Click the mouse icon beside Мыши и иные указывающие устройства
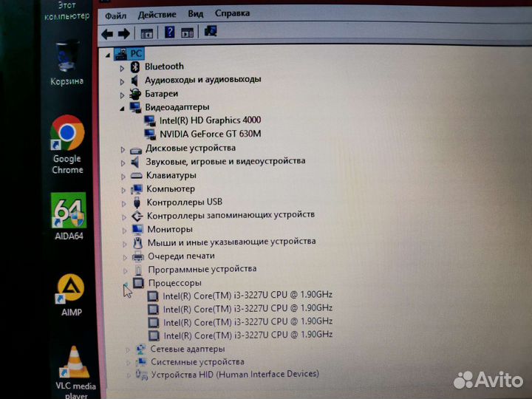Image resolution: width=532 pixels, height=399 pixels. pos(137,243)
